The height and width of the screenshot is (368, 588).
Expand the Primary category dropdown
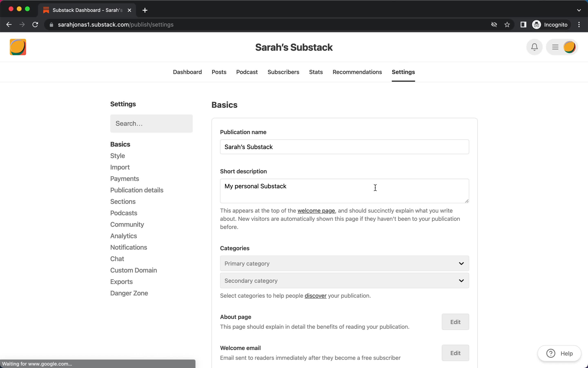(x=345, y=263)
